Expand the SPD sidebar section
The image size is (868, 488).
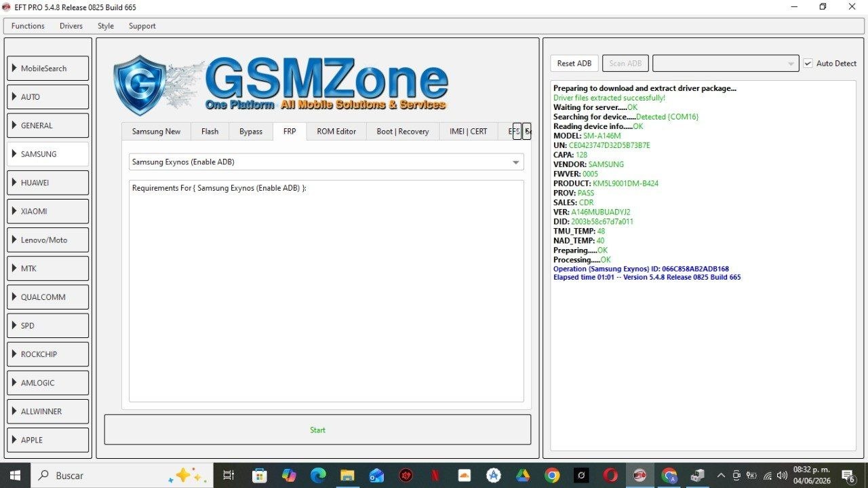tap(48, 326)
